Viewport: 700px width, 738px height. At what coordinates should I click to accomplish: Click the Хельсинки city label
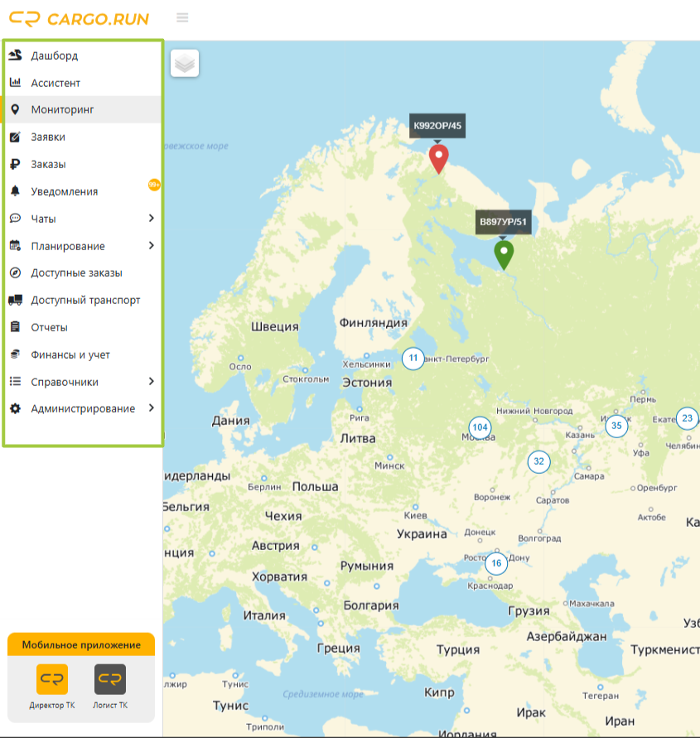click(367, 364)
